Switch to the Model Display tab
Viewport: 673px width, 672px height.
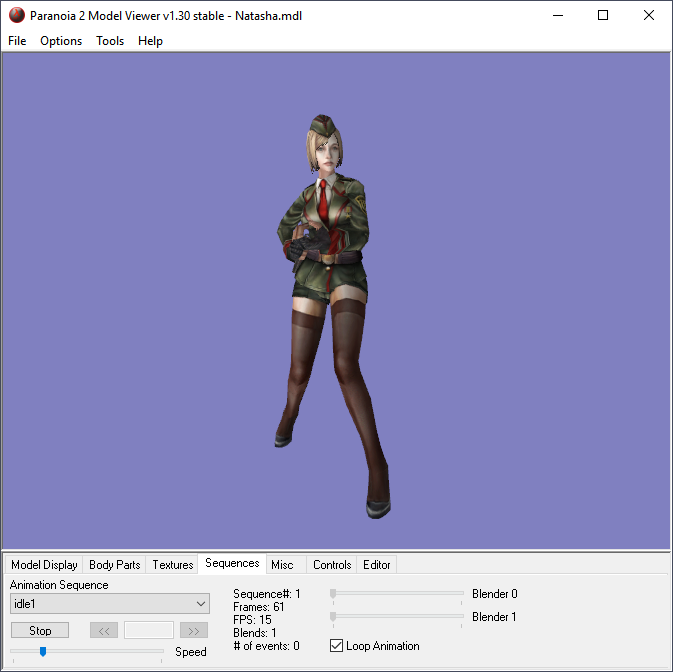(44, 565)
